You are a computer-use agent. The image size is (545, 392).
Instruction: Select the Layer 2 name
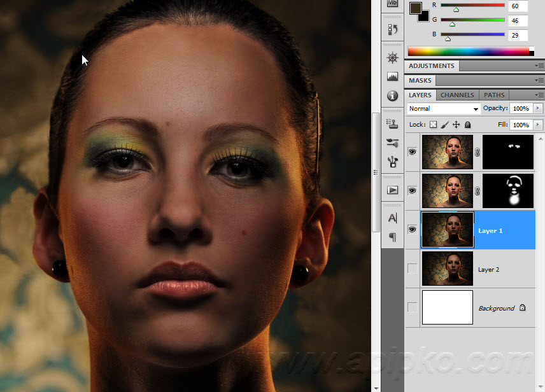tap(488, 269)
